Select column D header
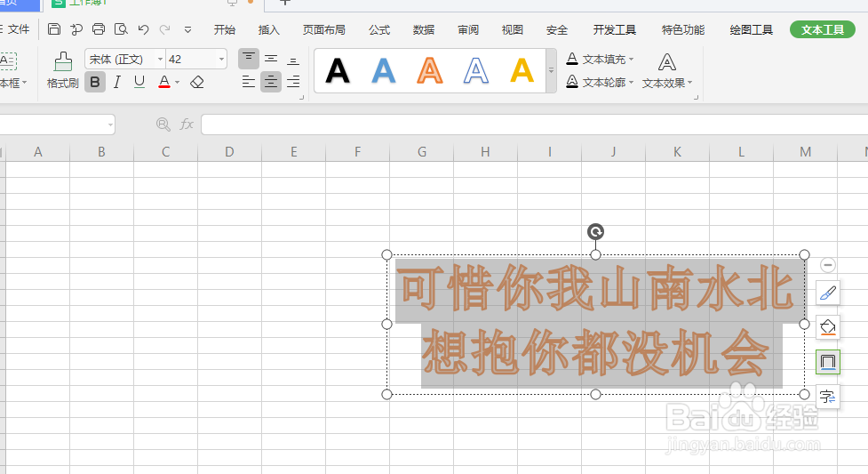868x474 pixels. [230, 152]
